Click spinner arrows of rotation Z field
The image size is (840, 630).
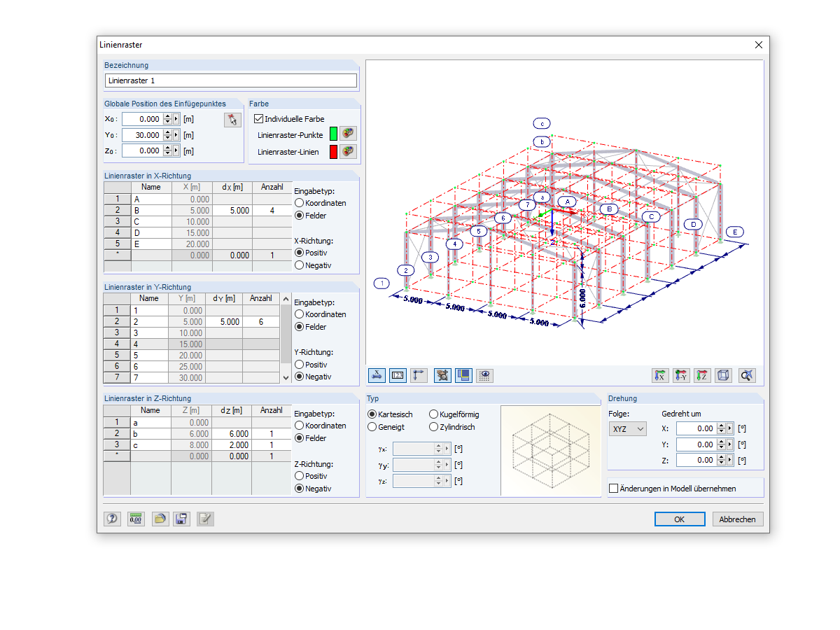721,460
